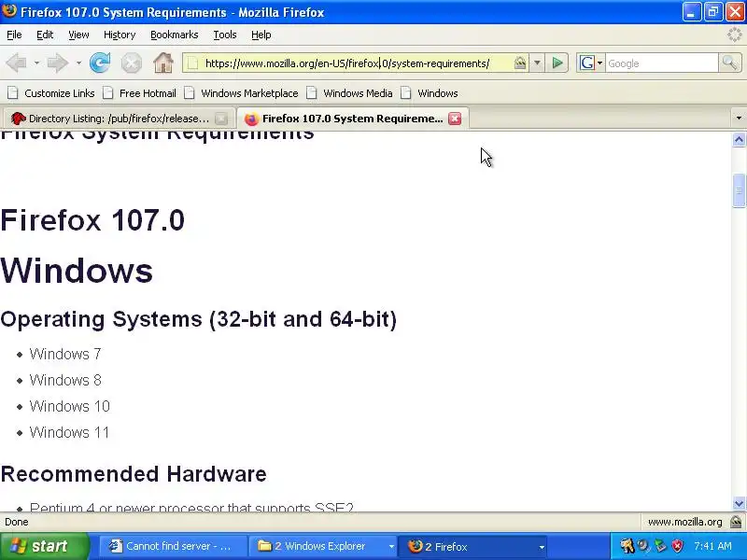Open the list all tabs dropdown
The image size is (747, 560).
pyautogui.click(x=739, y=119)
